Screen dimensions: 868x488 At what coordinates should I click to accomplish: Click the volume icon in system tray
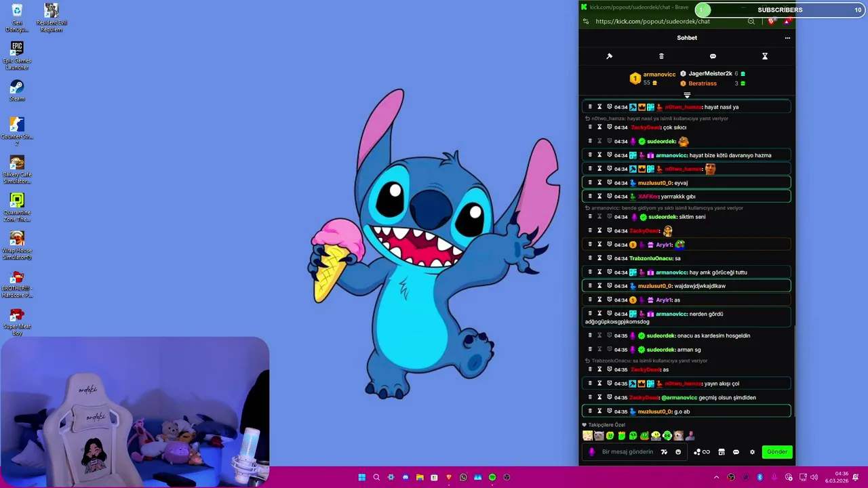coord(814,477)
